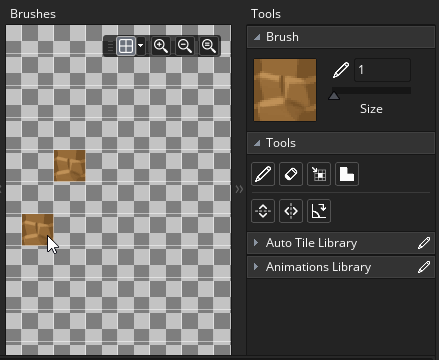439x360 pixels.
Task: Click the Tools panel title
Action: pyautogui.click(x=266, y=14)
